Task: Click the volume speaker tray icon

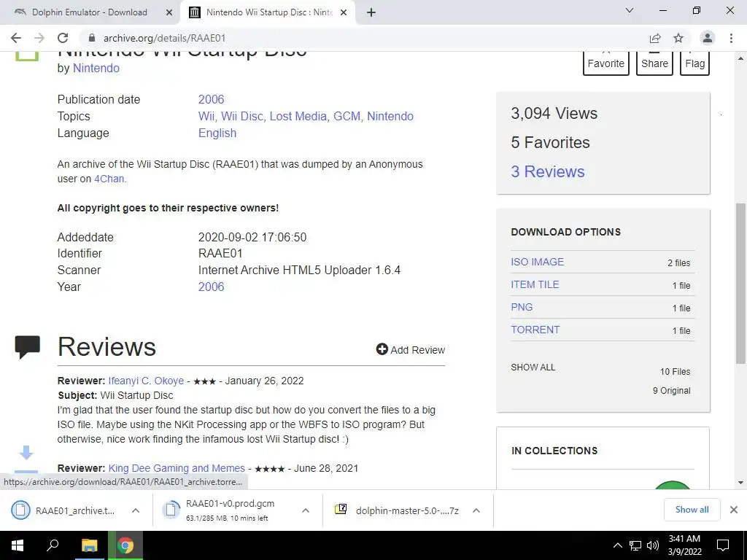Action: click(x=653, y=545)
